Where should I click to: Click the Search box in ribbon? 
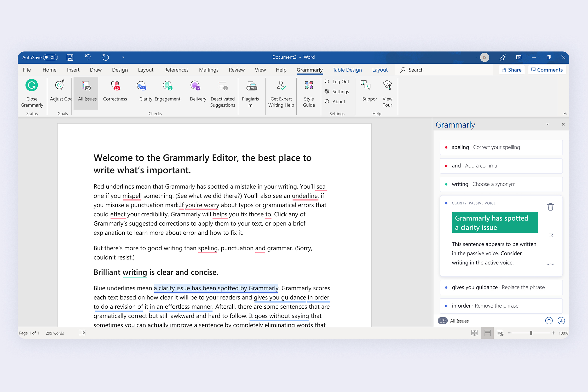[444, 70]
